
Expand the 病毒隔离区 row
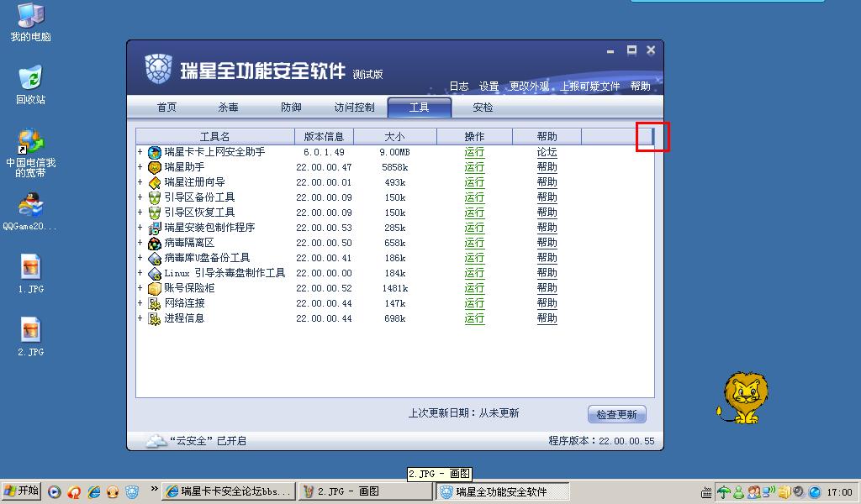pyautogui.click(x=140, y=243)
